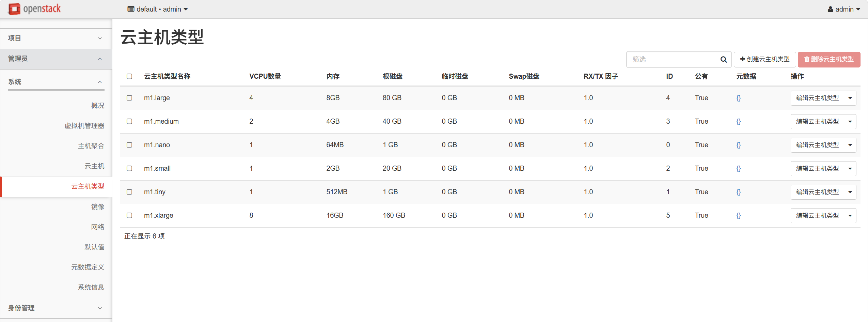This screenshot has width=868, height=322.
Task: Click the search magnifier icon in filter box
Action: tap(724, 60)
